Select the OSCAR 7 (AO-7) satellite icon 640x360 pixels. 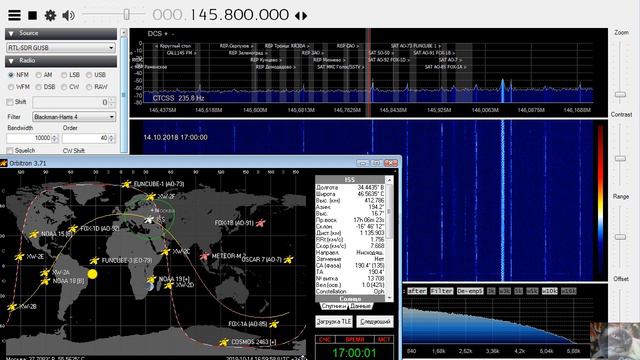click(289, 259)
